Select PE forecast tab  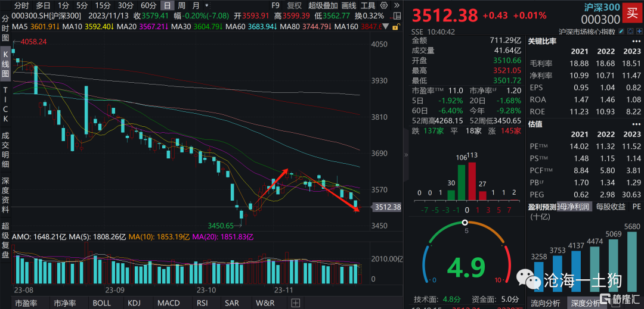636,207
